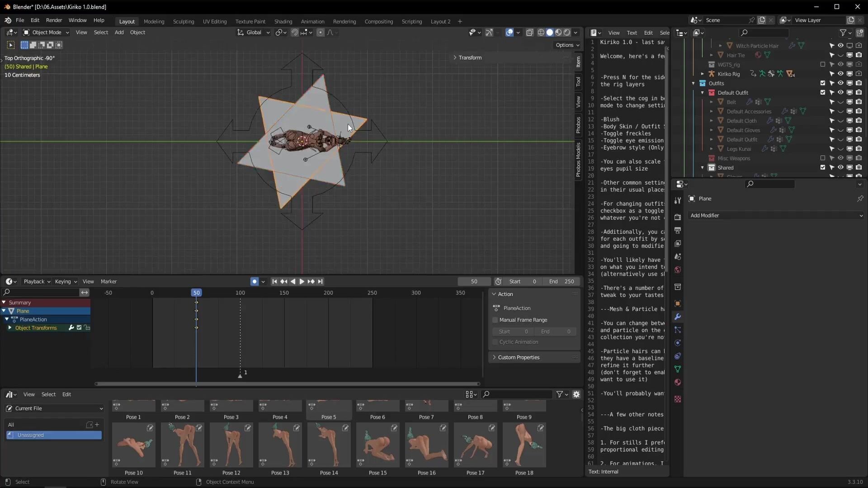Open the Modifiers wrench properties tab

coord(677,317)
